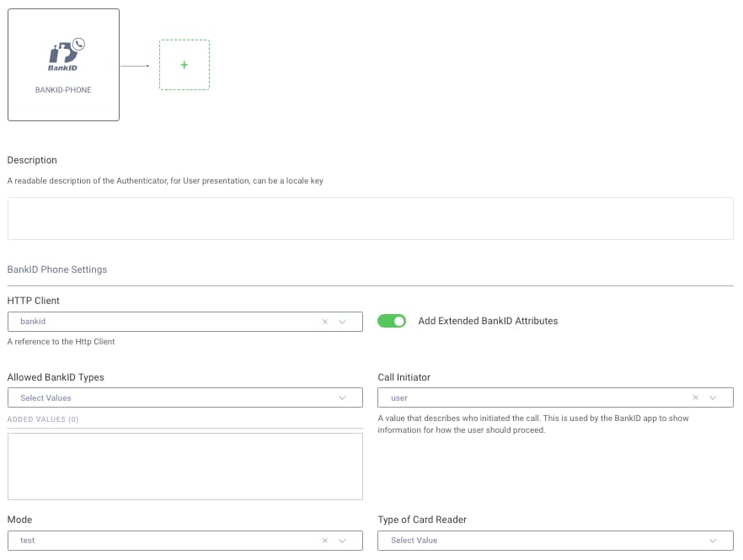Click the 'Add Extended BankID Attributes' label
Screen dimensions: 743x560
488,321
